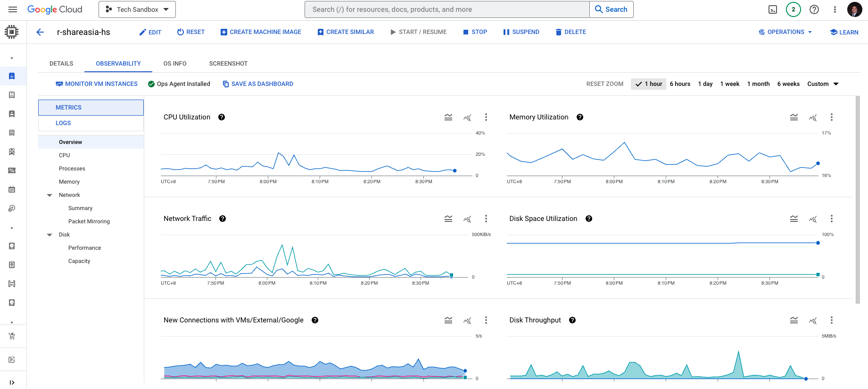Open help icon in top bar

(814, 9)
